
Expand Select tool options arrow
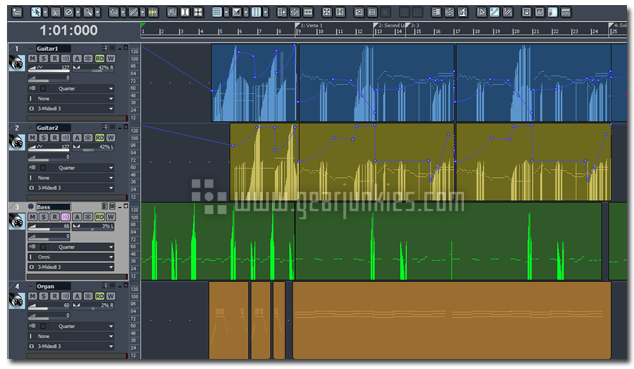(45, 13)
